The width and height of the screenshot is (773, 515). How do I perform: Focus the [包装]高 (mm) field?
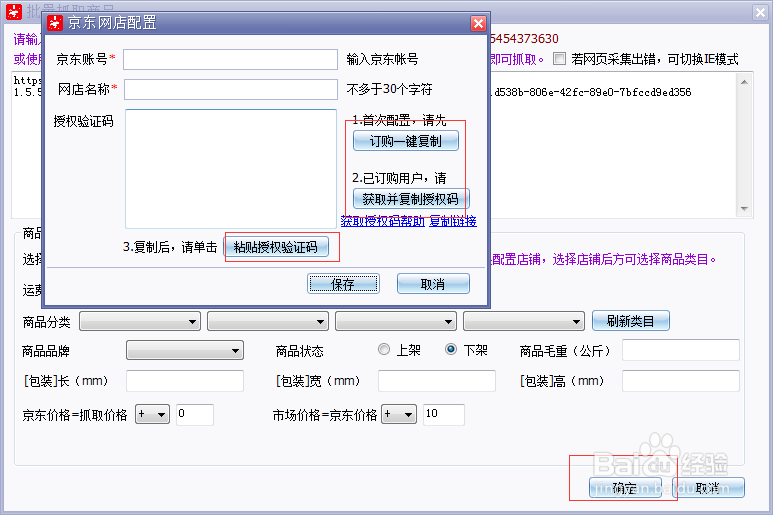click(681, 381)
